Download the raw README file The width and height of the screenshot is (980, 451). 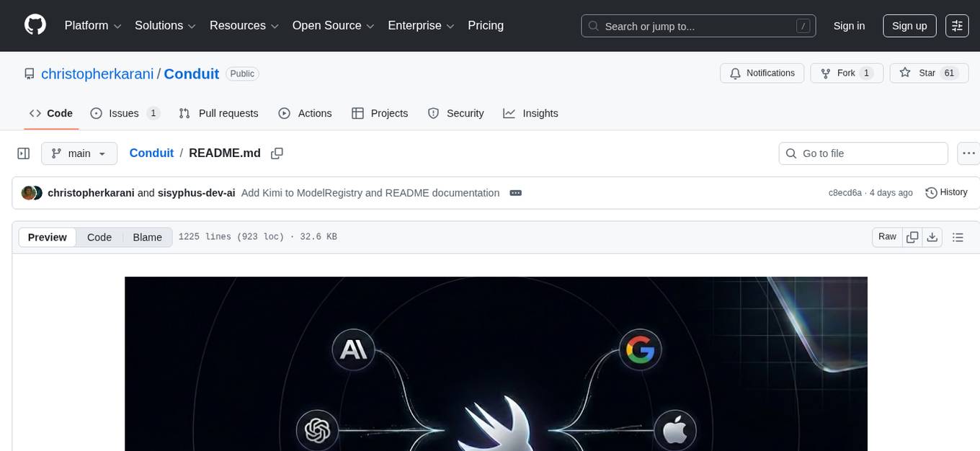932,237
